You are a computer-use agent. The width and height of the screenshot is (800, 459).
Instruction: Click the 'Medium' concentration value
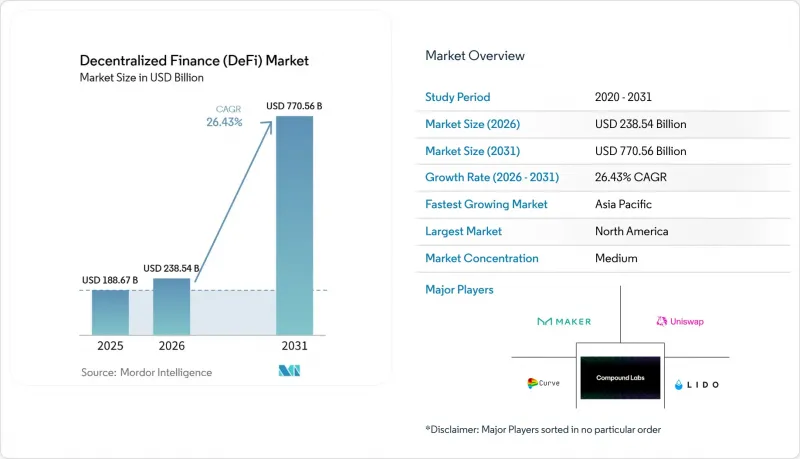pos(616,258)
